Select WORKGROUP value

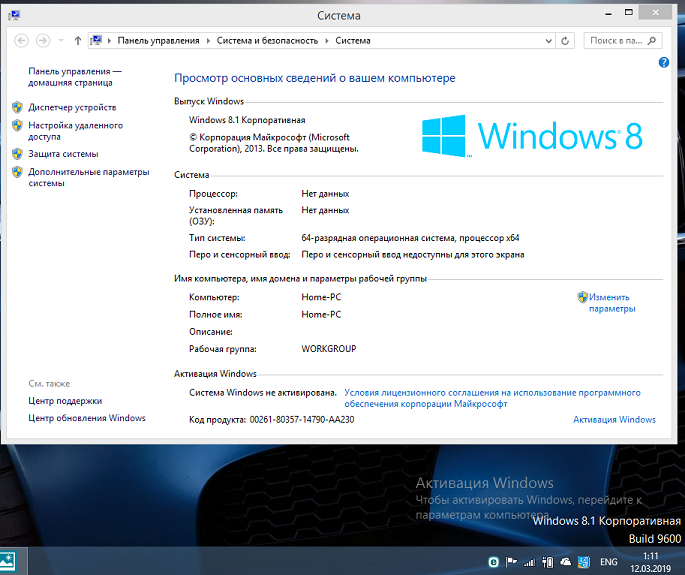point(329,349)
